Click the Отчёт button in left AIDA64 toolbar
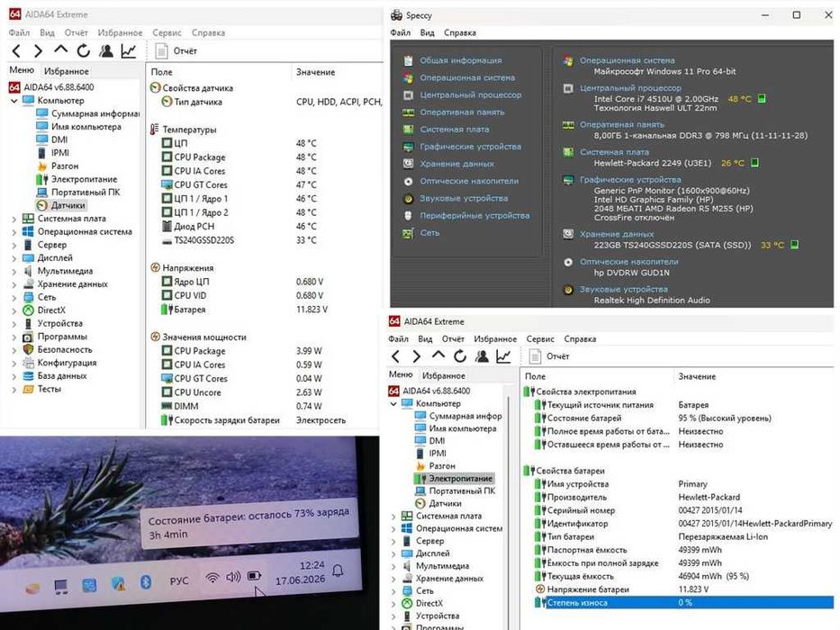The image size is (840, 630). coord(176,51)
